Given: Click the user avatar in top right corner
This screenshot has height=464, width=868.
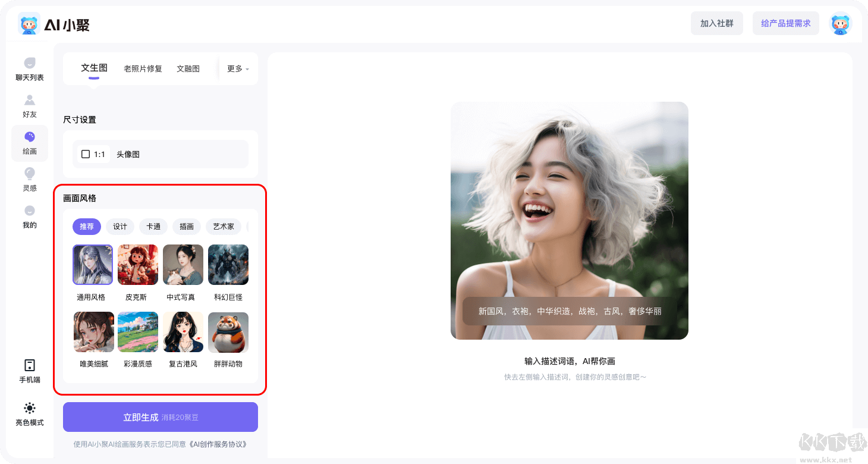Looking at the screenshot, I should point(840,23).
